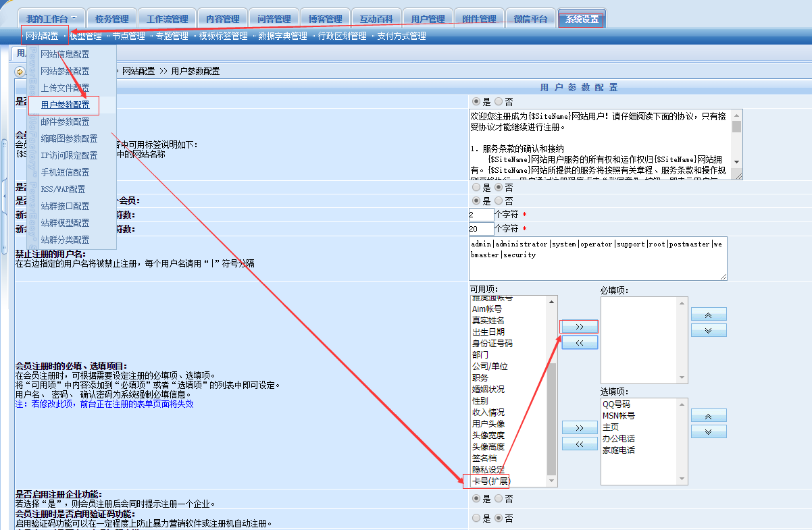Image resolution: width=812 pixels, height=530 pixels.
Task: Click the round arrow icon beside the breadcrumb
Action: pyautogui.click(x=20, y=71)
